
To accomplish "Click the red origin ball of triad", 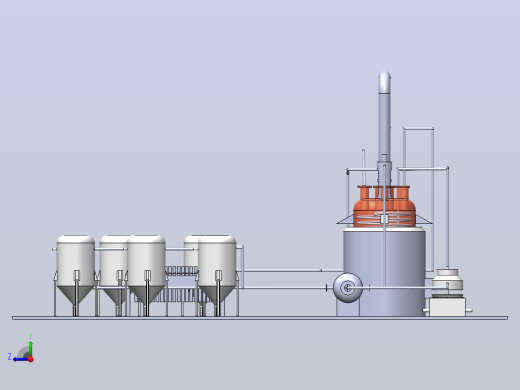I will click(x=31, y=359).
